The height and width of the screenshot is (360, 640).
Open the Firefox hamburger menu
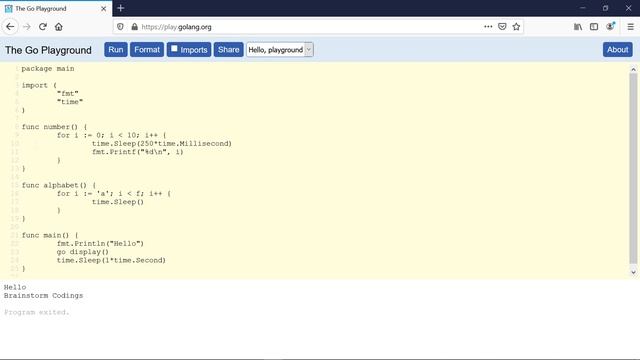pos(631,27)
